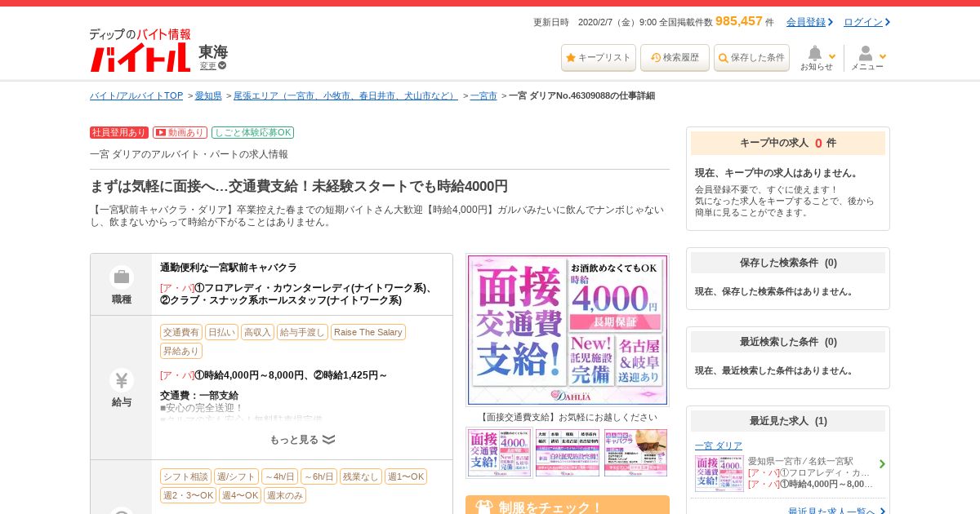Expand salary details with もっと見る
Viewport: 980px width, 514px height.
302,440
